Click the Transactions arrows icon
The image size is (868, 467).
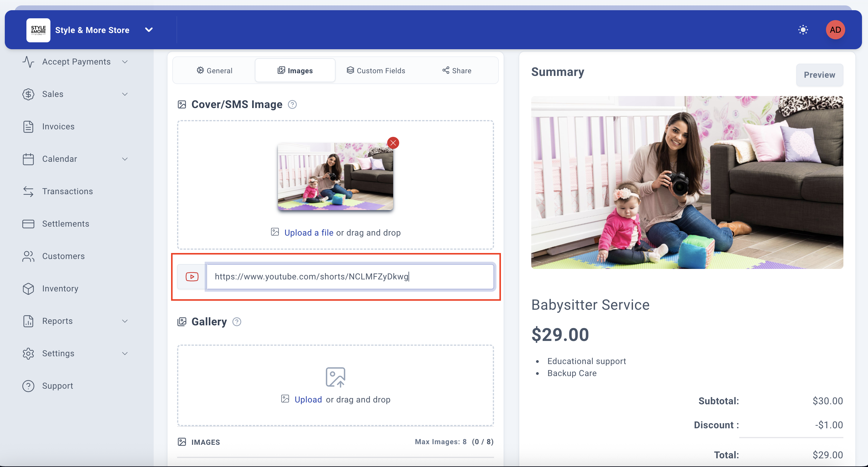(x=28, y=191)
